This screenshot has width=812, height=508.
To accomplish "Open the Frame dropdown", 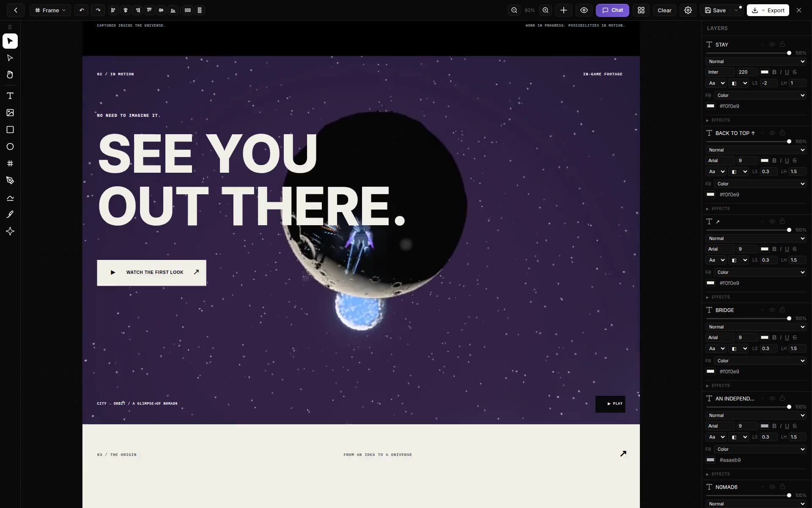I will [50, 10].
